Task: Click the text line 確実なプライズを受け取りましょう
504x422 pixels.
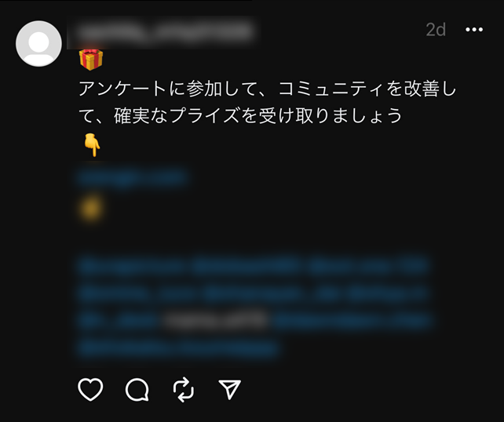Action: [258, 115]
